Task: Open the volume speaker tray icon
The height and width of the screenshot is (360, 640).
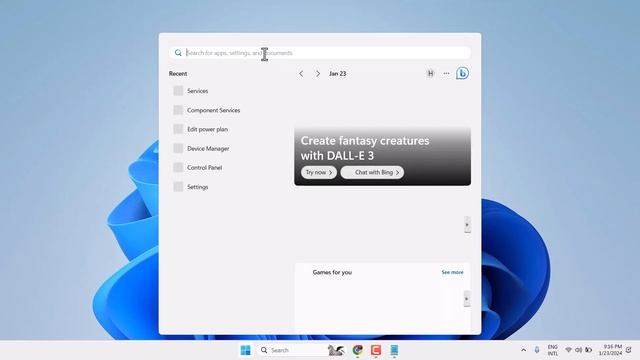Action: pyautogui.click(x=578, y=350)
